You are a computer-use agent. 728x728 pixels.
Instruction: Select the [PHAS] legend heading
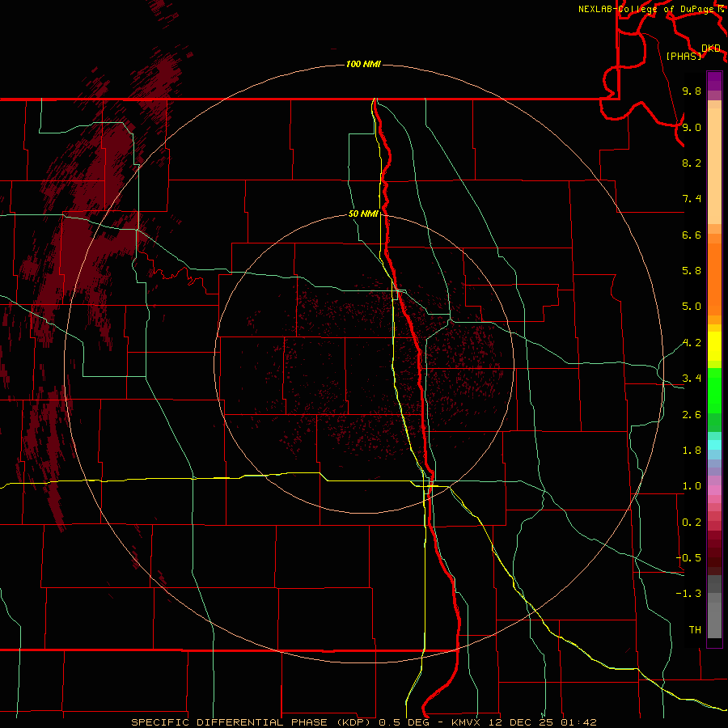pyautogui.click(x=684, y=56)
